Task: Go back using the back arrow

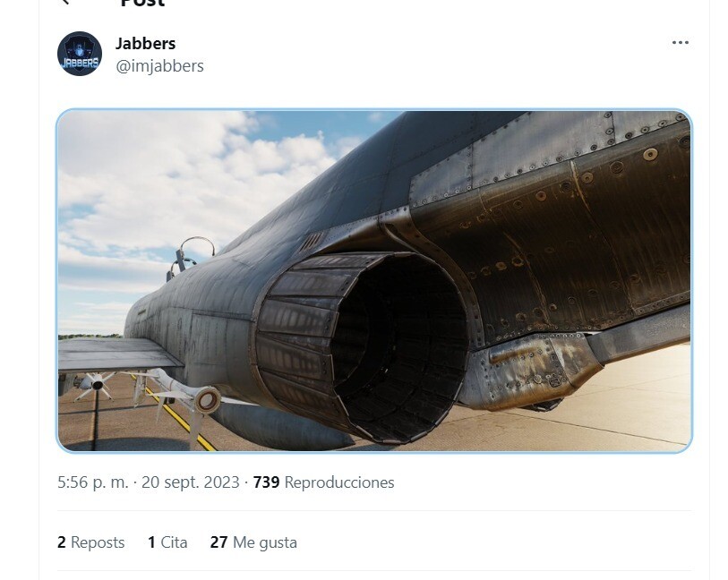Action: click(65, 2)
